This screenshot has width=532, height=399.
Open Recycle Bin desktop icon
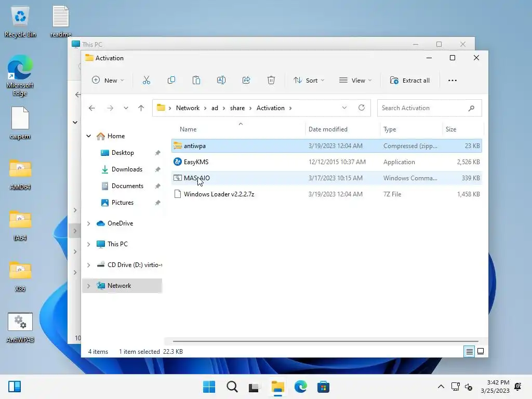(20, 22)
